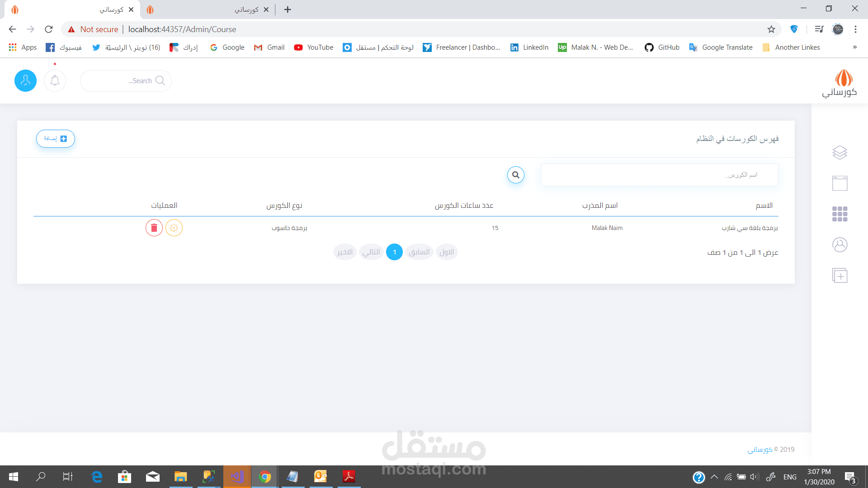The image size is (868, 488).
Task: Open Visual Studio from the taskbar
Action: point(237,477)
